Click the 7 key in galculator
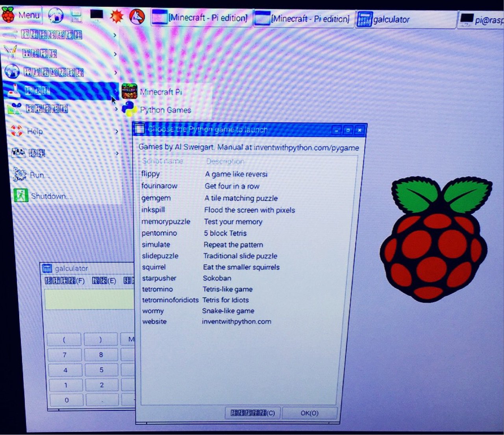Viewport: 504px width, 435px height. [65, 355]
